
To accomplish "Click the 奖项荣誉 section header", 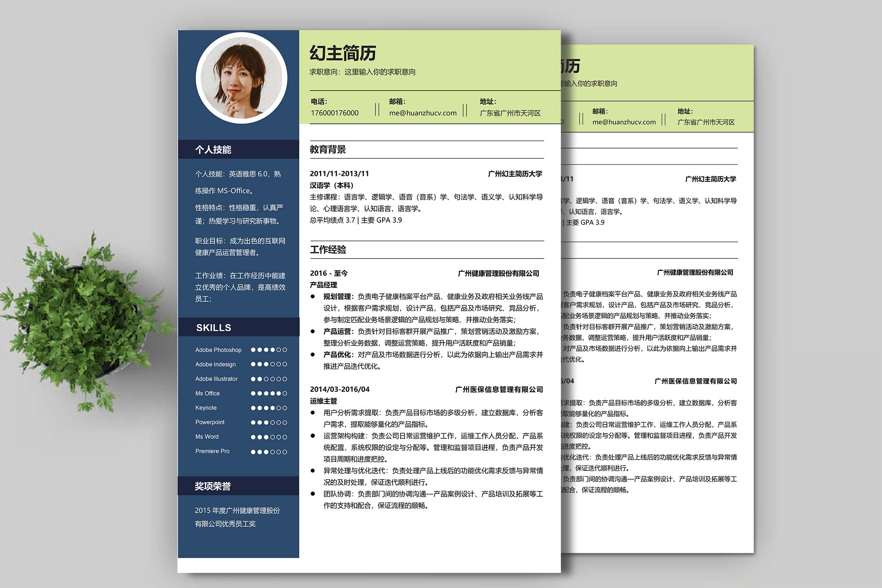I will [x=213, y=486].
